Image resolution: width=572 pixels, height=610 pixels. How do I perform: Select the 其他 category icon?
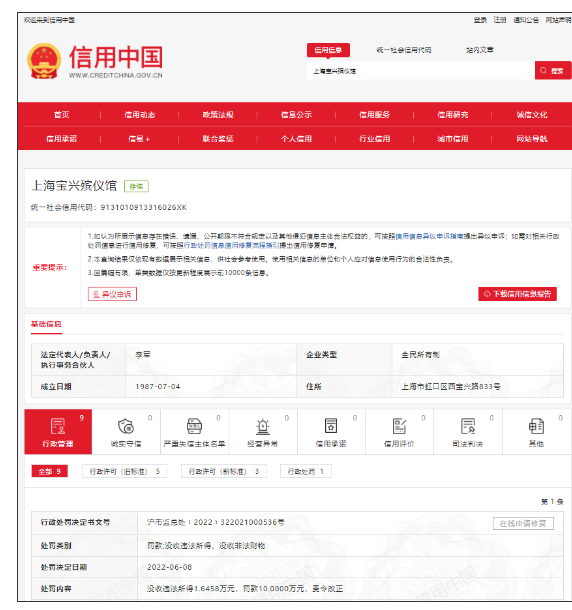[x=536, y=426]
